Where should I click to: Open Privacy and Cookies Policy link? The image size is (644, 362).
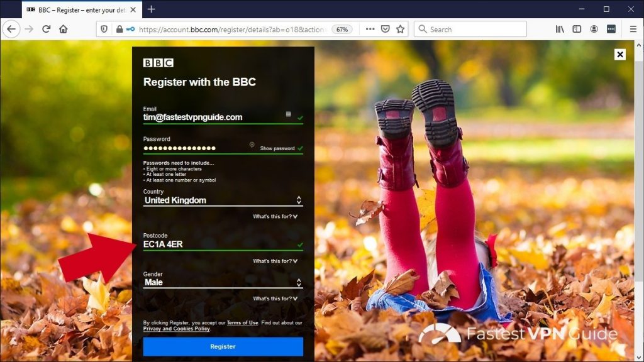pos(177,329)
